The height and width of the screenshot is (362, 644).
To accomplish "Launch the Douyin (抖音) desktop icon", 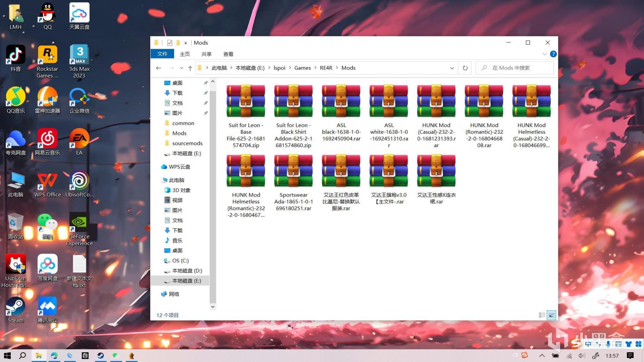I will tap(16, 58).
